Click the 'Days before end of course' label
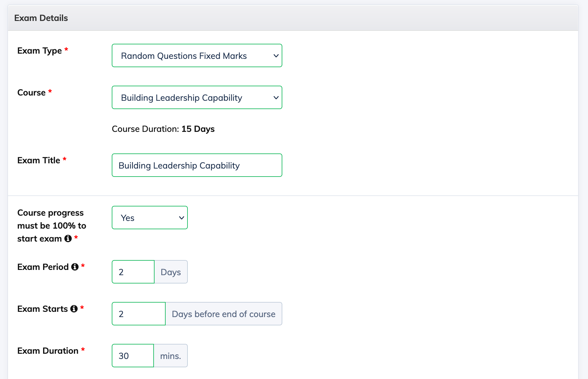 pyautogui.click(x=224, y=314)
